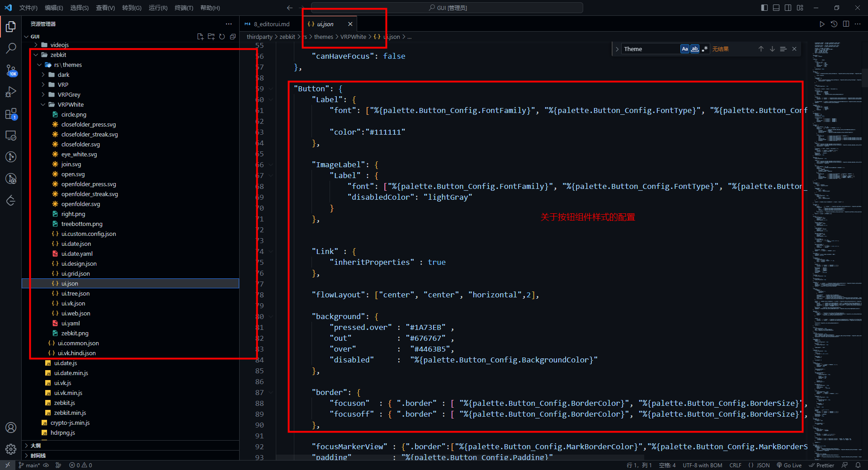Expand the dark theme folder
The image size is (868, 470).
[43, 75]
